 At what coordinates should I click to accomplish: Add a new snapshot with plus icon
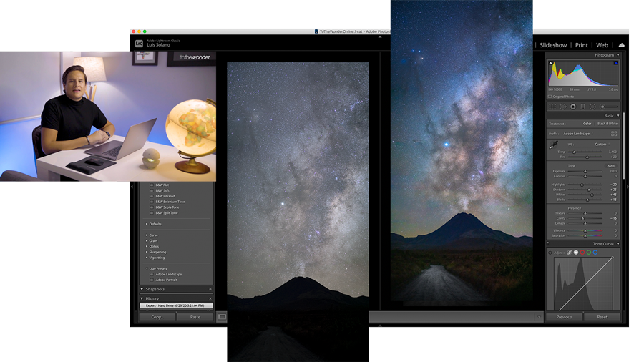[210, 289]
